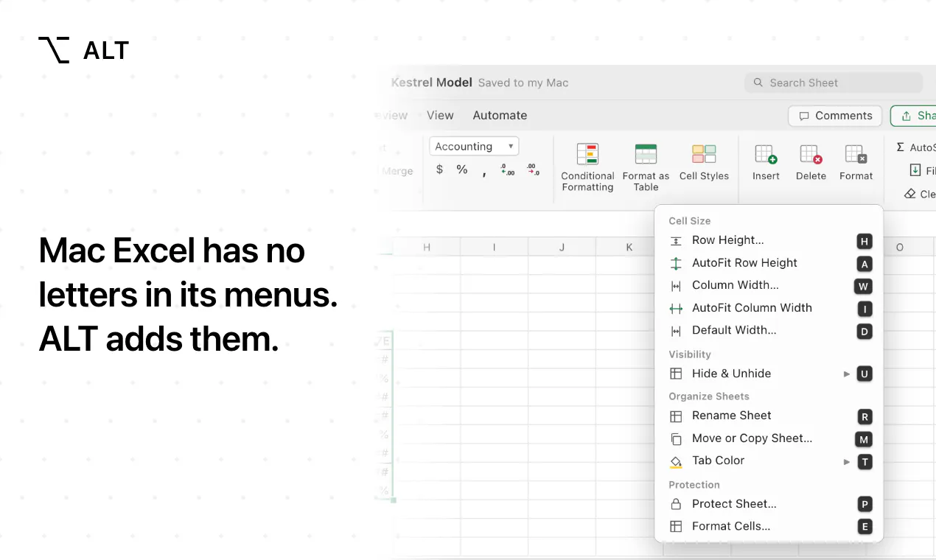Click the Format as Table icon
This screenshot has width=936, height=560.
646,154
